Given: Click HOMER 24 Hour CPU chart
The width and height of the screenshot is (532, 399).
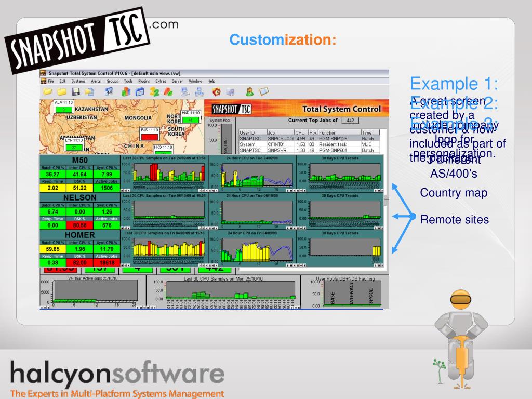Looking at the screenshot, I should pos(252,248).
